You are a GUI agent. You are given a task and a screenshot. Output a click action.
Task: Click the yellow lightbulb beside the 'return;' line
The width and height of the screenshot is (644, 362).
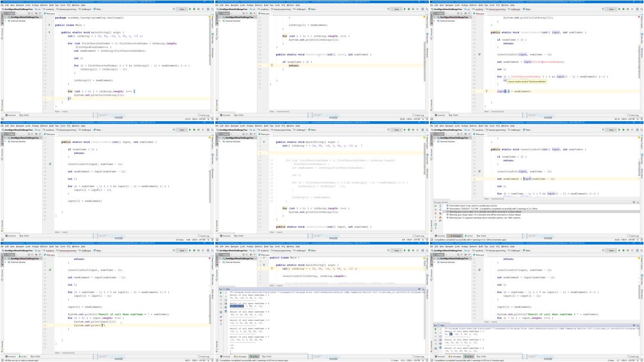tap(271, 65)
